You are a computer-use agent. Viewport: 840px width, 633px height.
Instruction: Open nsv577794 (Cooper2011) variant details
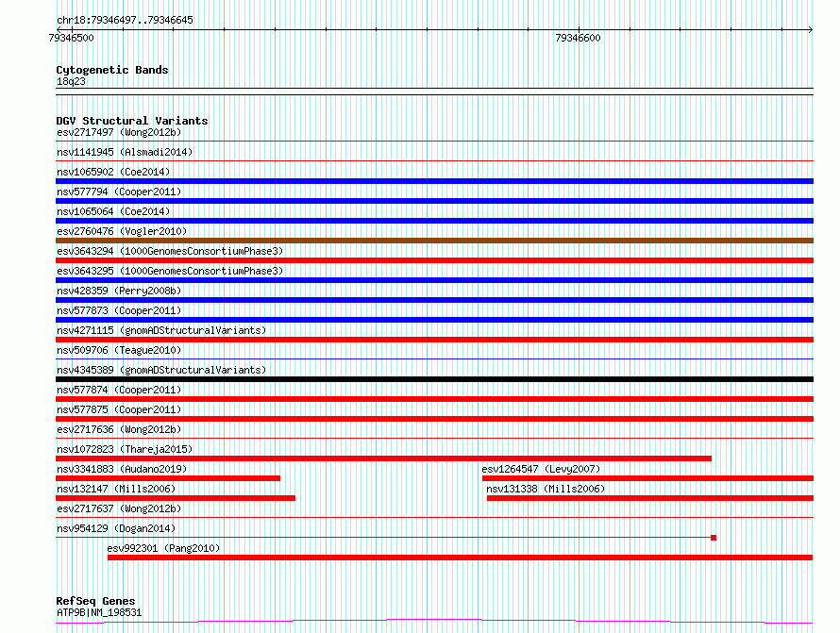click(x=119, y=192)
